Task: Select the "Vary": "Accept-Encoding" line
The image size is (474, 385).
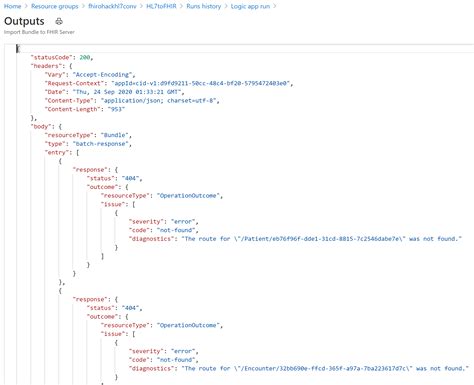Action: pos(90,75)
